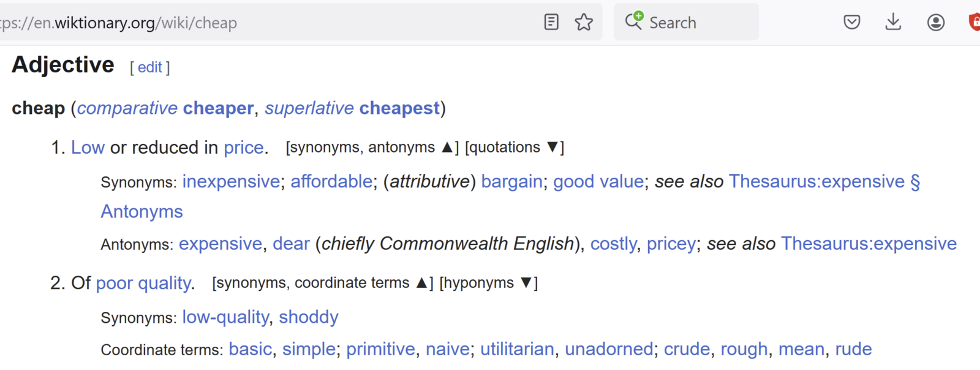The image size is (980, 370).
Task: Open the 'shoddy' synonym link
Action: pos(309,317)
